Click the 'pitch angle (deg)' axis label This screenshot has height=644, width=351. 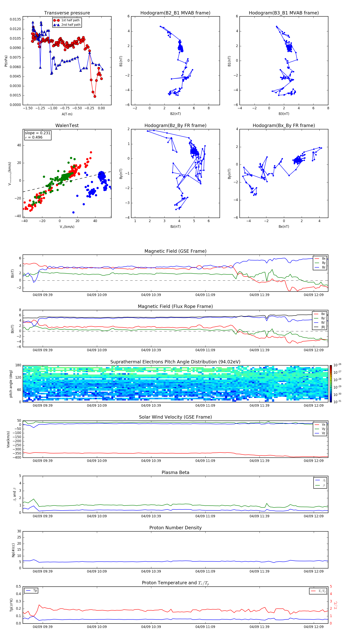click(x=11, y=384)
